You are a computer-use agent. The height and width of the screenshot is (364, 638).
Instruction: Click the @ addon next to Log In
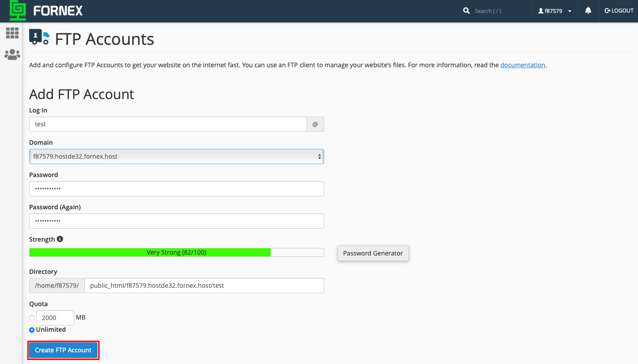tap(315, 124)
